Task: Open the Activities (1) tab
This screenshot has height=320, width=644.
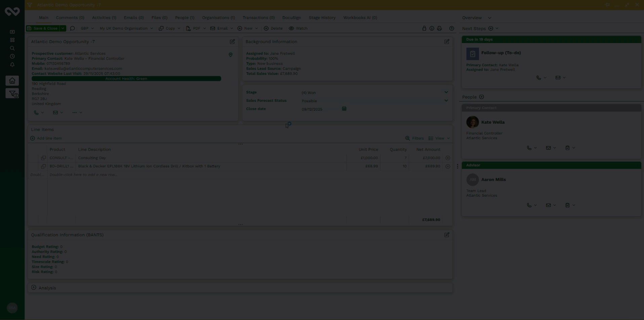Action: [104, 18]
